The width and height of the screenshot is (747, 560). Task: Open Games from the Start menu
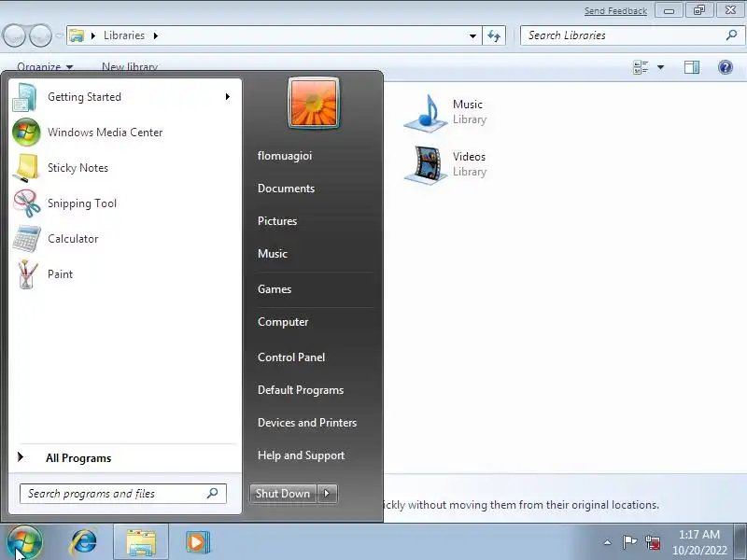click(x=275, y=289)
